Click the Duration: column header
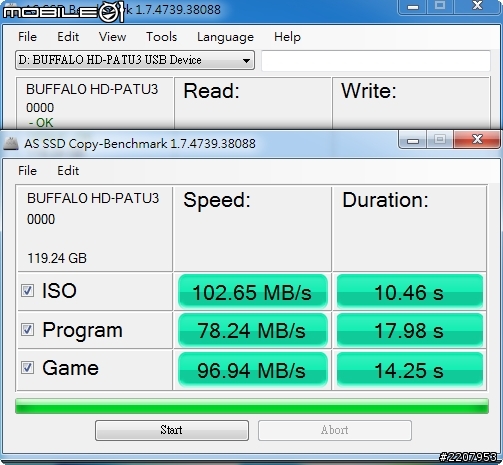 (x=385, y=200)
